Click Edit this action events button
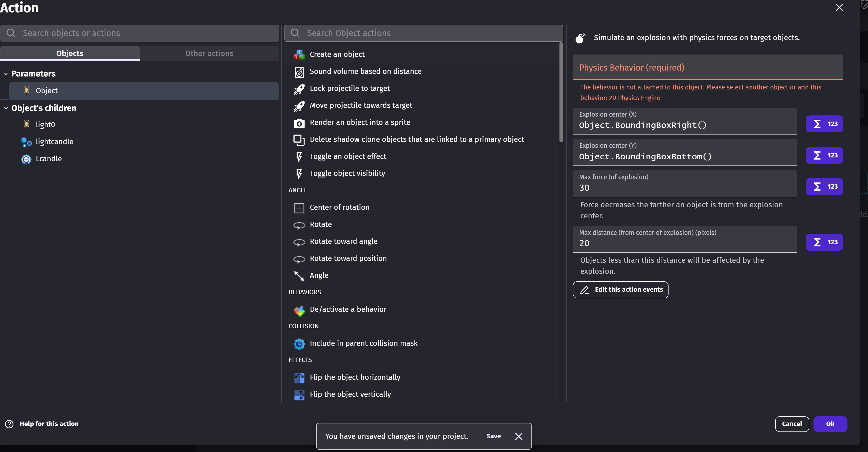 pyautogui.click(x=621, y=290)
